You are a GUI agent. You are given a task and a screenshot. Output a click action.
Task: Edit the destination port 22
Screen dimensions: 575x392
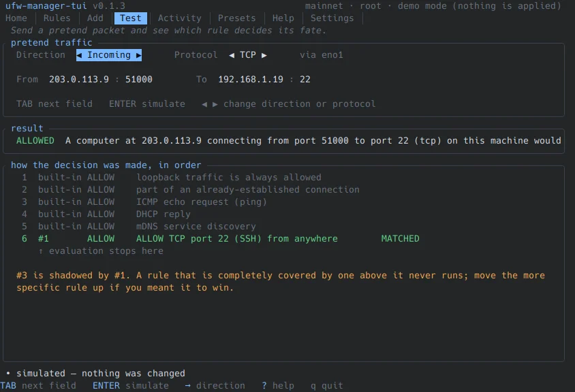pos(305,80)
